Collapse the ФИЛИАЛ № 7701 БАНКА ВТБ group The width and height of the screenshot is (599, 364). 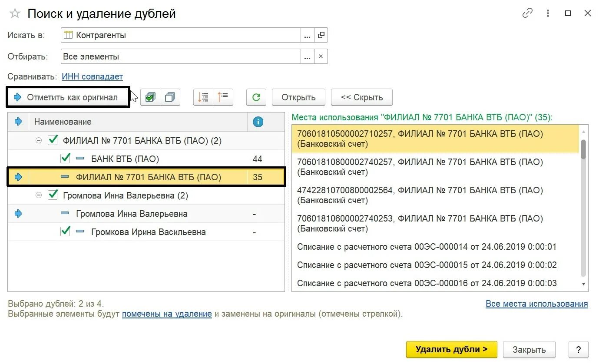point(39,141)
